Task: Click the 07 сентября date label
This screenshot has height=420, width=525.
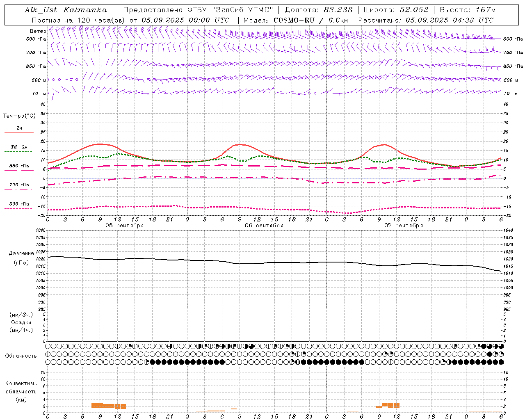Action: point(404,225)
